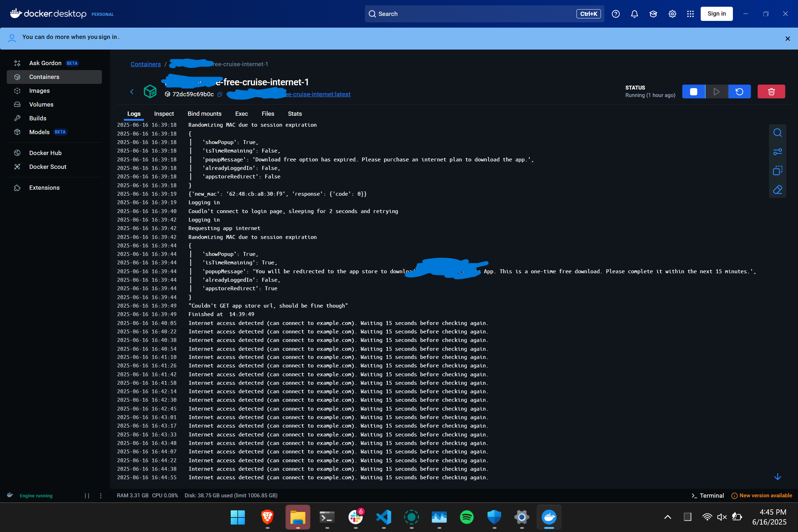
Task: Open Docker Scout in sidebar
Action: pos(54,167)
